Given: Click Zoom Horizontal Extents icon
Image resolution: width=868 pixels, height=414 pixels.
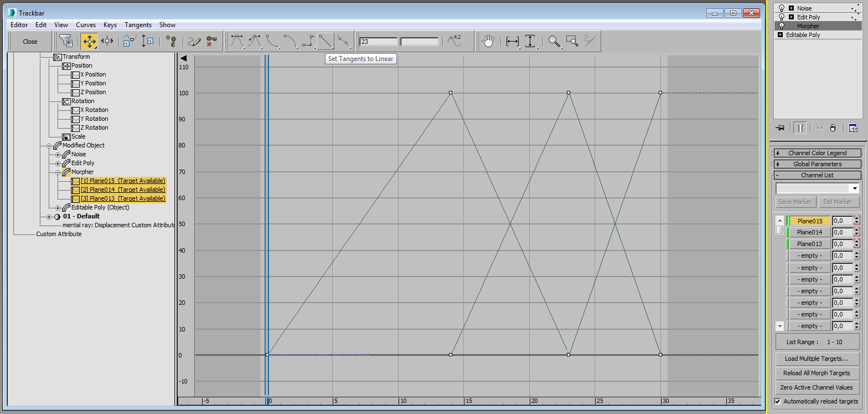Looking at the screenshot, I should (x=513, y=41).
